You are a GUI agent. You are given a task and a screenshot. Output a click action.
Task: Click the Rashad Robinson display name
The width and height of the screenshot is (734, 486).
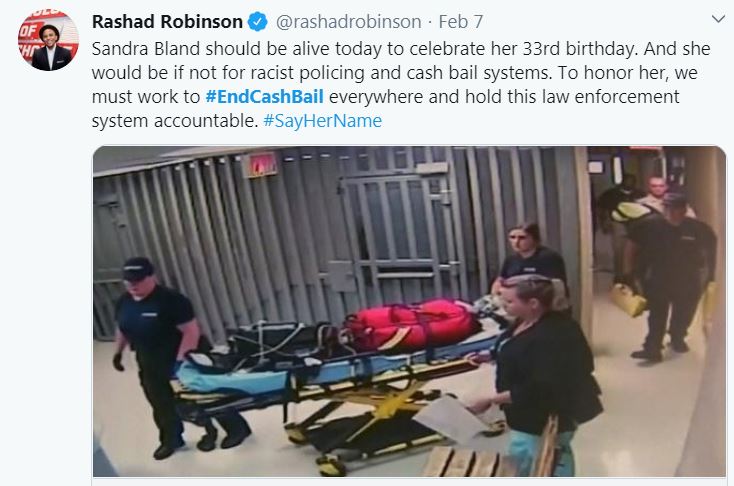(x=167, y=22)
